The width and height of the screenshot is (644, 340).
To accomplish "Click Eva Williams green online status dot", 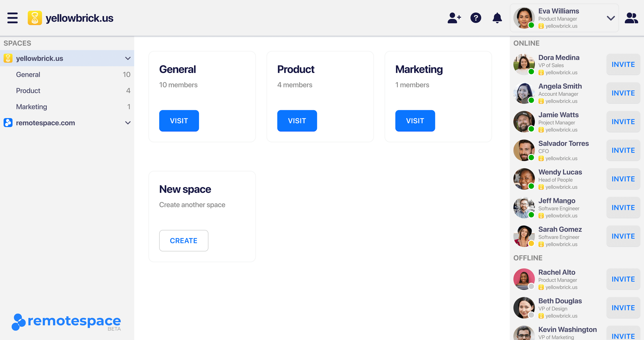I will point(532,25).
